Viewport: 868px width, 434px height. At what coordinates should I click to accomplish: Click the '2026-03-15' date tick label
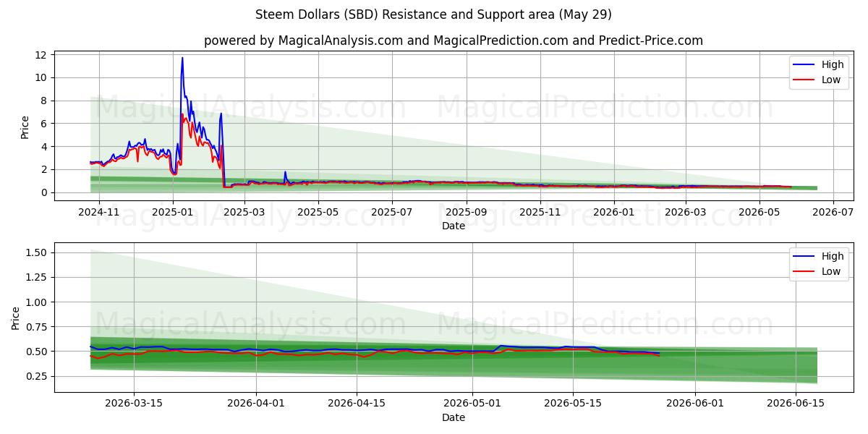[x=133, y=404]
